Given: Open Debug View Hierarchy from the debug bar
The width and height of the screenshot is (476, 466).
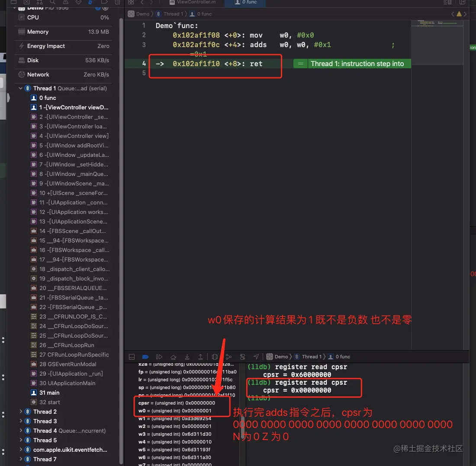Looking at the screenshot, I should point(215,357).
